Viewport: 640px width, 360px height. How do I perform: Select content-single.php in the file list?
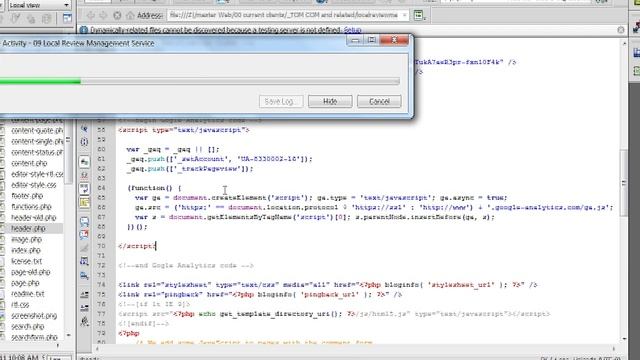(x=37, y=142)
